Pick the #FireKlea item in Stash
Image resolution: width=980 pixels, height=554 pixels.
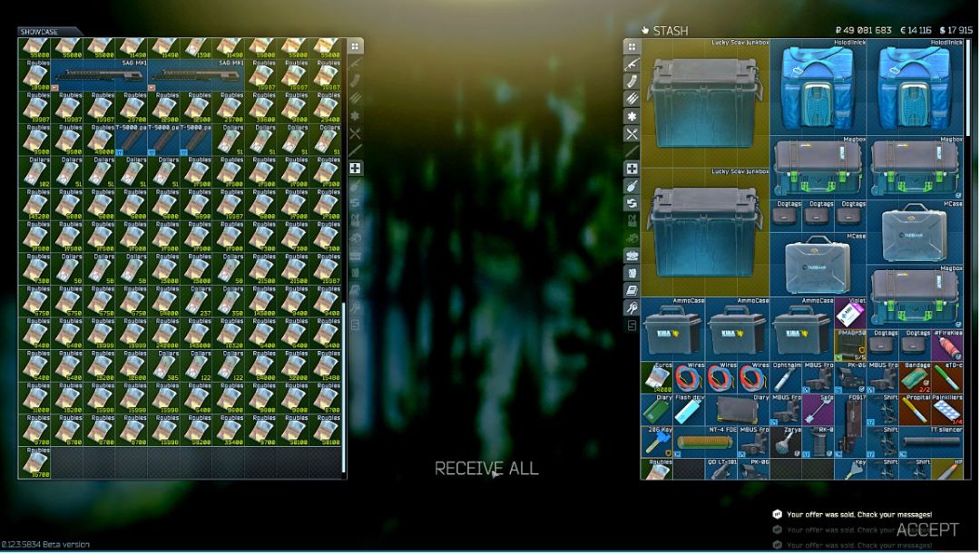click(x=947, y=346)
